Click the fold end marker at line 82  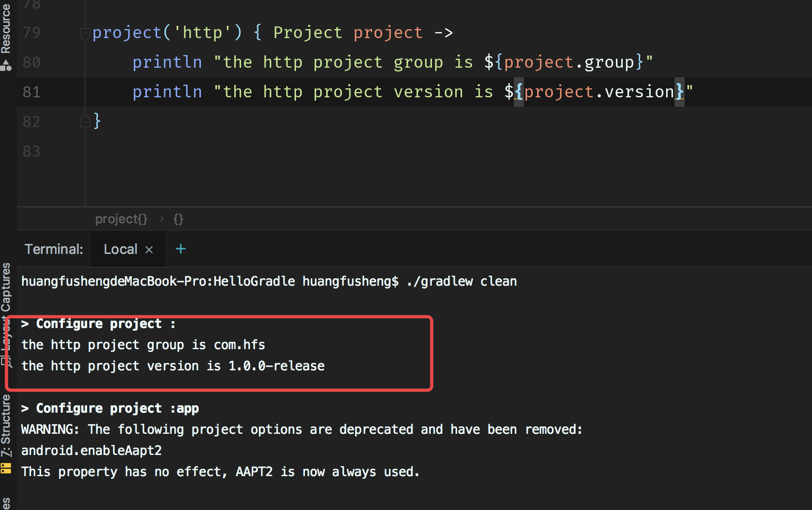pos(85,122)
